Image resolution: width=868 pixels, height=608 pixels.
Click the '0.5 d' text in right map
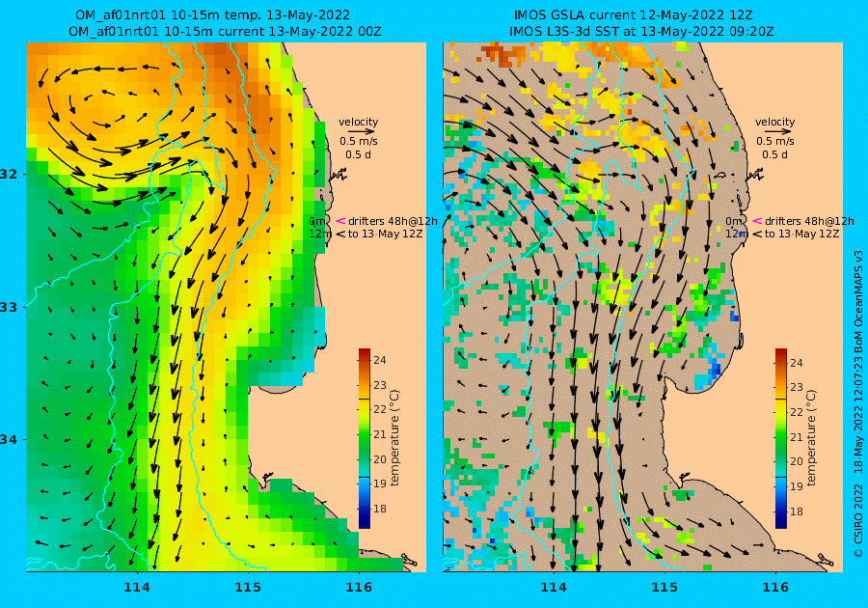774,154
